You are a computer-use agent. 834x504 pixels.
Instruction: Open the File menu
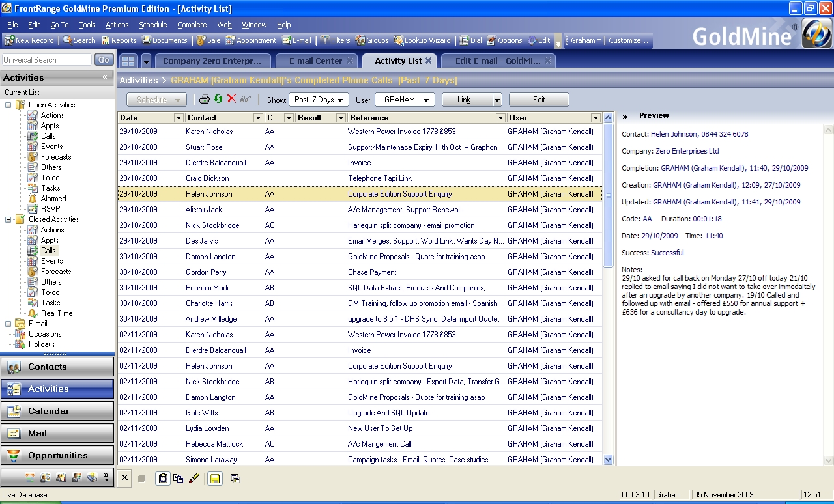12,25
